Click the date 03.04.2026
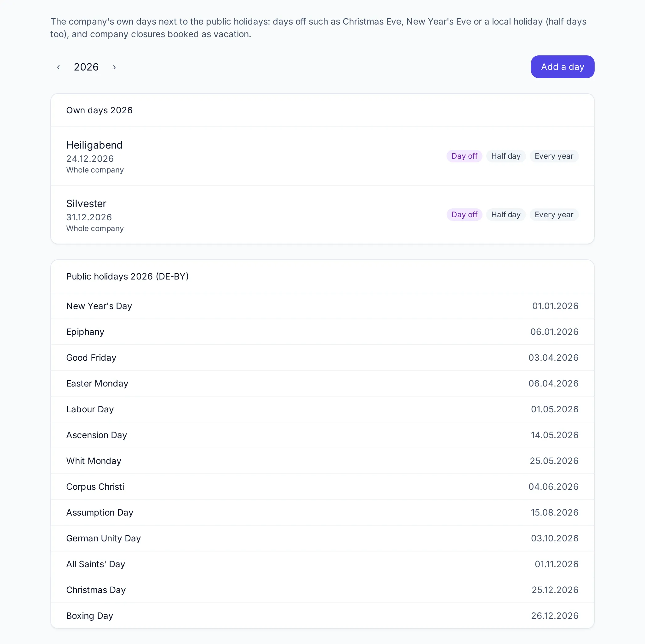The width and height of the screenshot is (645, 644). (x=553, y=358)
